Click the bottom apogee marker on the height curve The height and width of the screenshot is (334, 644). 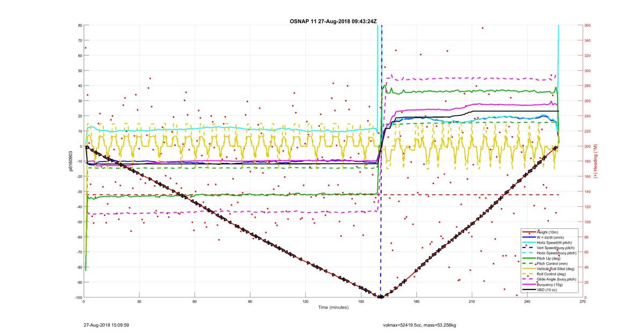(380, 297)
